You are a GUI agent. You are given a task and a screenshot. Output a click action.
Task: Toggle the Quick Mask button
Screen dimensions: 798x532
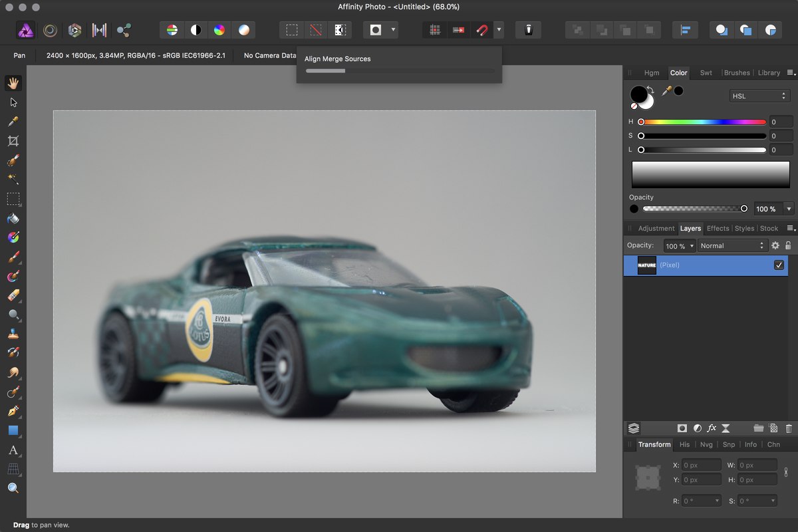[376, 30]
